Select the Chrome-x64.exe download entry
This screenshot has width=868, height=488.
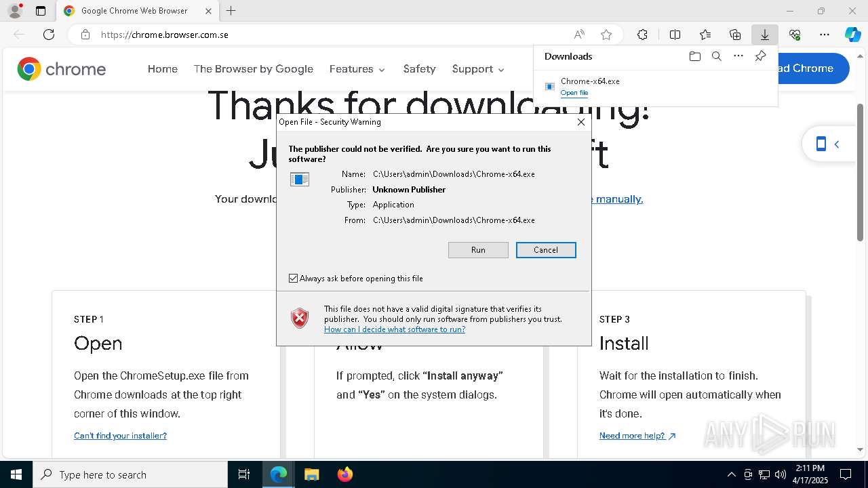click(656, 86)
